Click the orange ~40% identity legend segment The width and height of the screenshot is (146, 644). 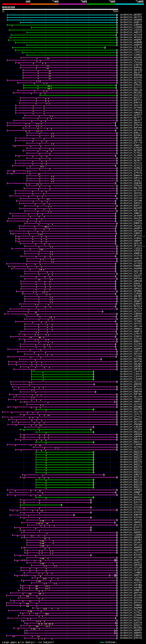[45, 4]
